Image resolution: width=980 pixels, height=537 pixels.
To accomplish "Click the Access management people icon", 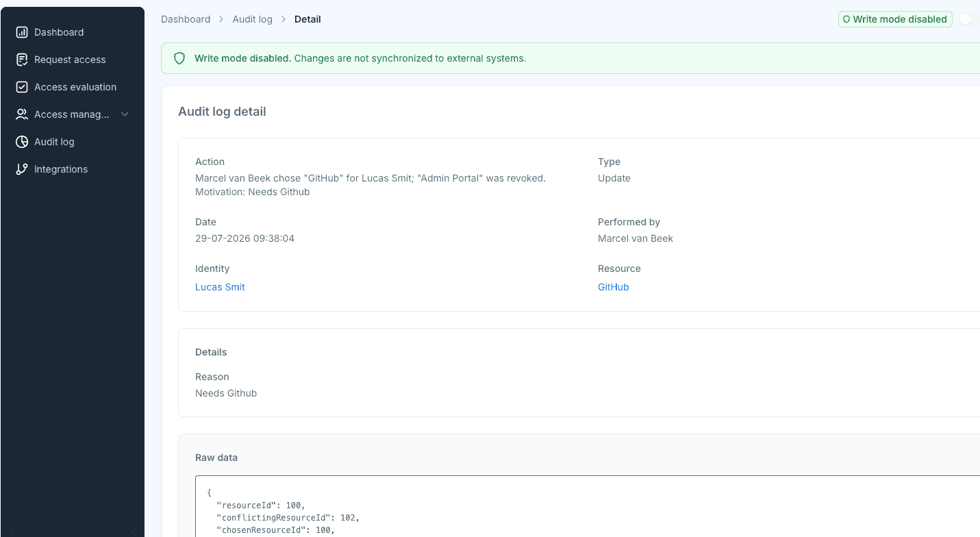I will (22, 114).
